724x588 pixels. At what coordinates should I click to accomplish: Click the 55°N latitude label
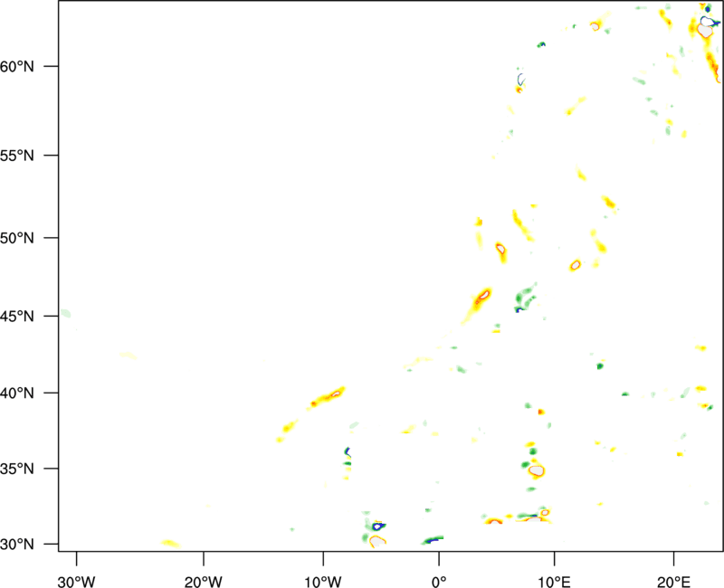click(17, 156)
